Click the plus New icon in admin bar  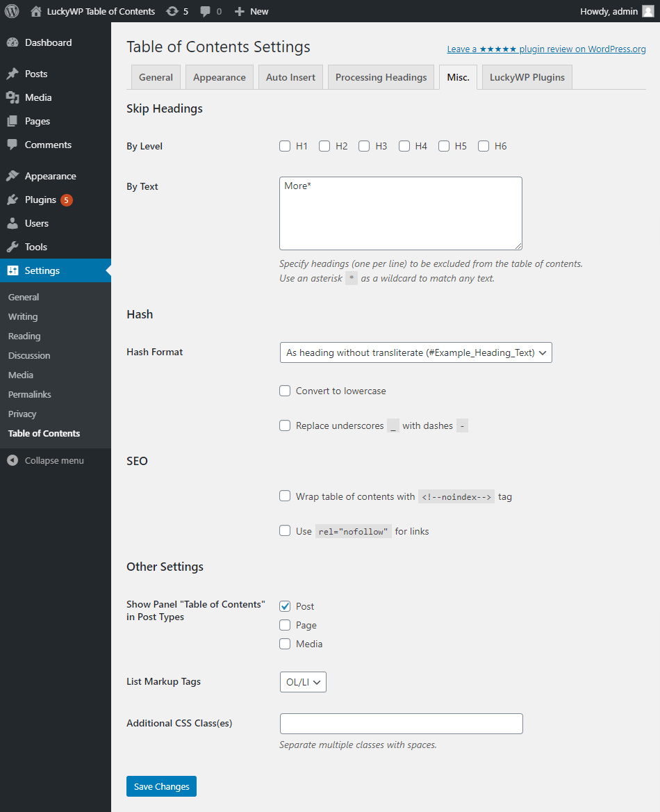(240, 11)
